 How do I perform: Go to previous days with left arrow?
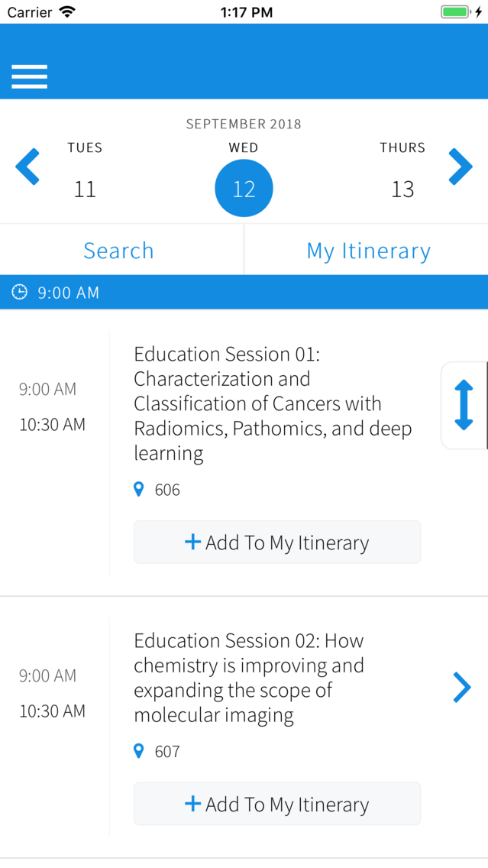pyautogui.click(x=27, y=166)
